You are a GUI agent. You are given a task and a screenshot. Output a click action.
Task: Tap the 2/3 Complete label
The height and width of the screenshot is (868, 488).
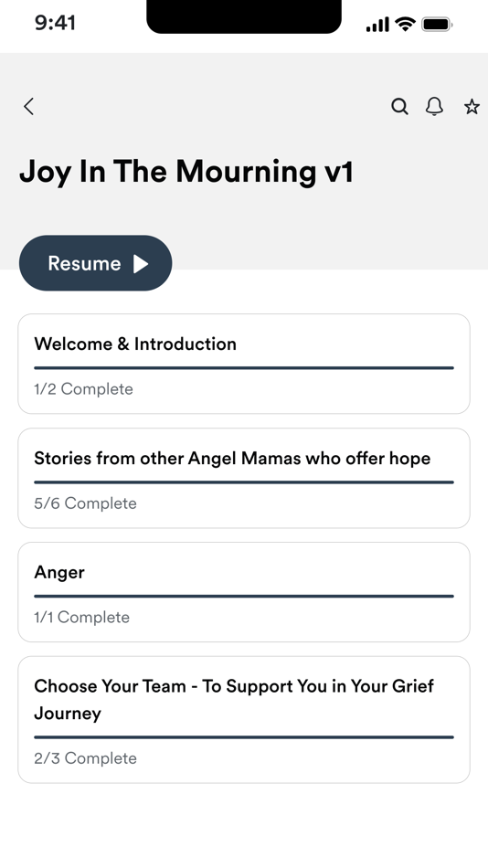85,757
